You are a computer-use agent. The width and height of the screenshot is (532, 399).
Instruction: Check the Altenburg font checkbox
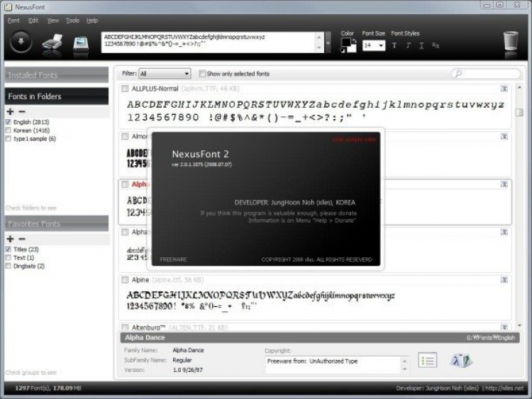[x=125, y=327]
